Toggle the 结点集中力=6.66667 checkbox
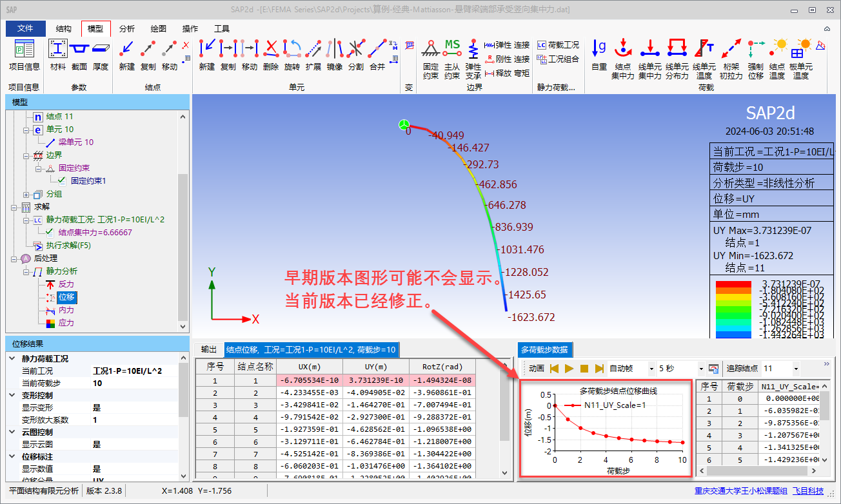Screen dimensions: 841x504 50,233
